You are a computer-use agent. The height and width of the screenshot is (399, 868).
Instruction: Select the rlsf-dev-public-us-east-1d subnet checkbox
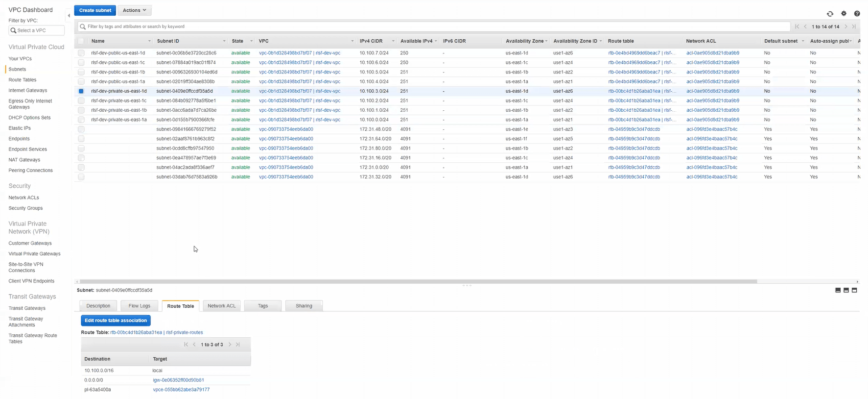coord(81,53)
